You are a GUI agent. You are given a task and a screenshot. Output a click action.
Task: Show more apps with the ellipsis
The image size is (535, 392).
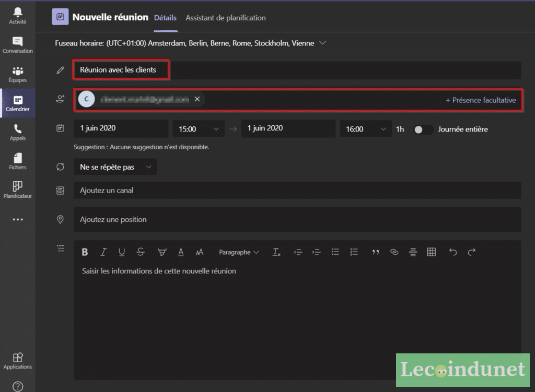point(18,219)
